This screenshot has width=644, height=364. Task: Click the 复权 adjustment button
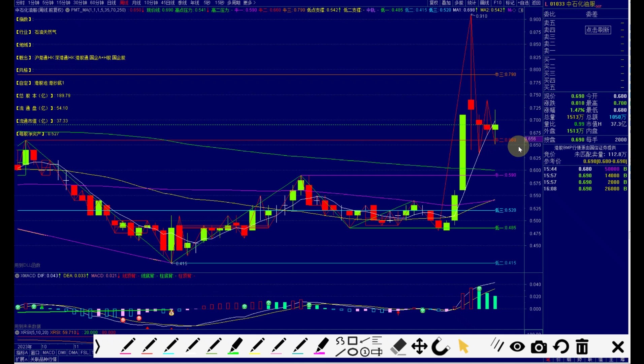click(434, 3)
